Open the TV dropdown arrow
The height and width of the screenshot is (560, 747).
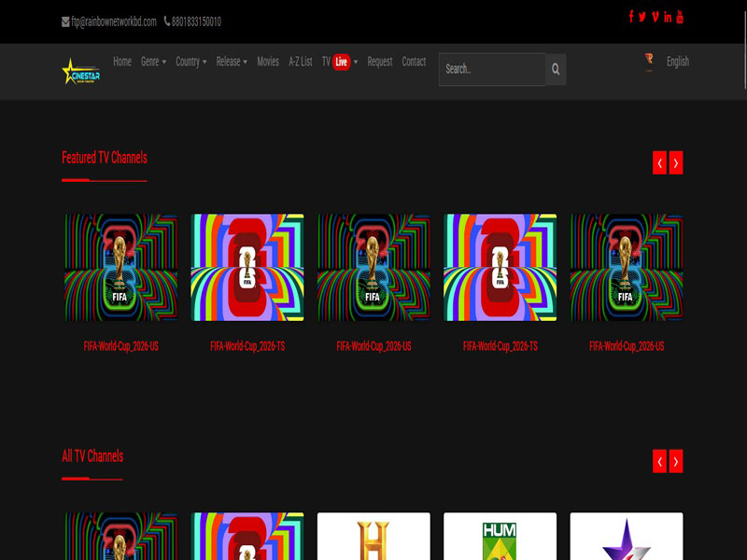coord(356,62)
